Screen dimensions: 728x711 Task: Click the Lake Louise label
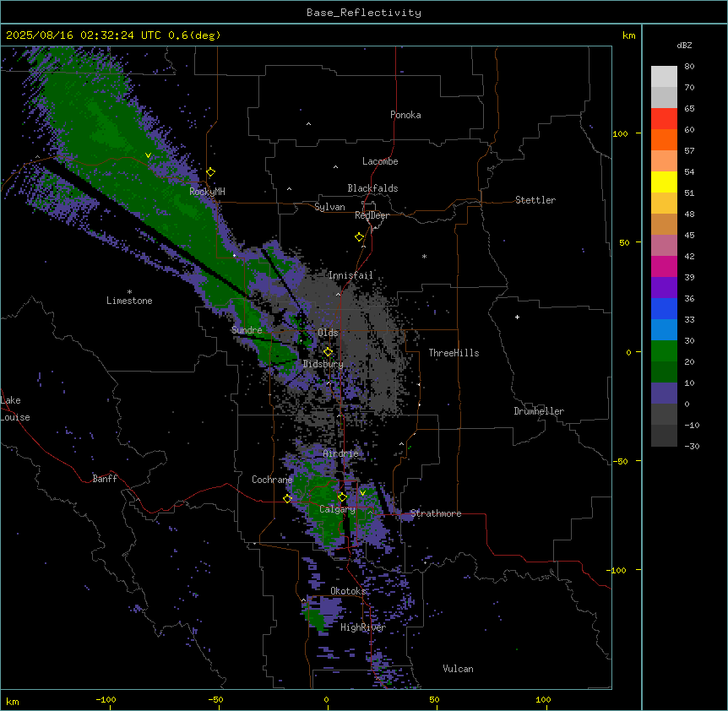[x=15, y=409]
